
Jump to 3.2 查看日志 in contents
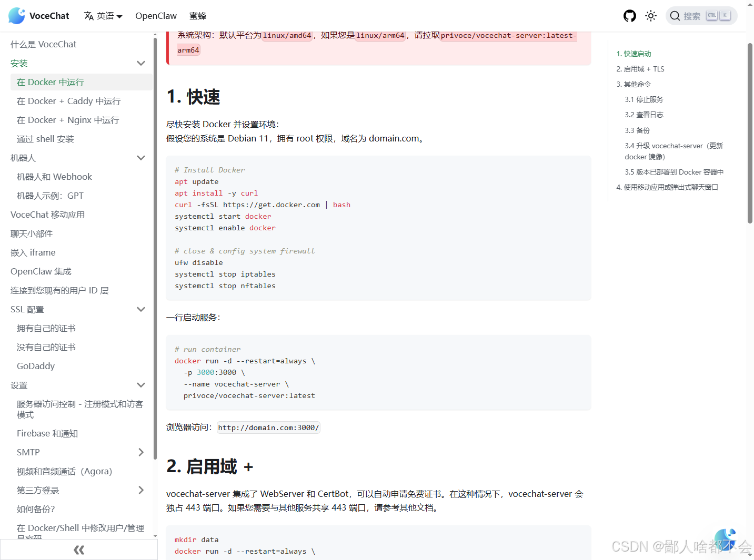coord(644,115)
